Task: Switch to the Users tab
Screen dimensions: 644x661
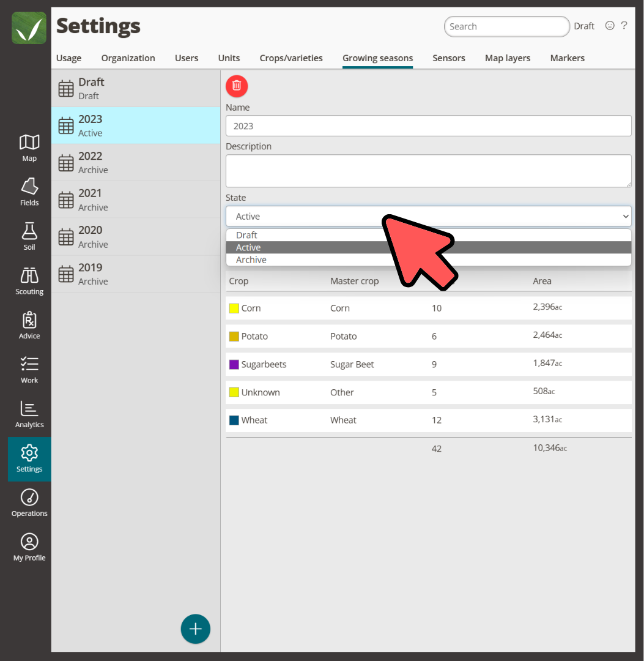Action: coord(187,58)
